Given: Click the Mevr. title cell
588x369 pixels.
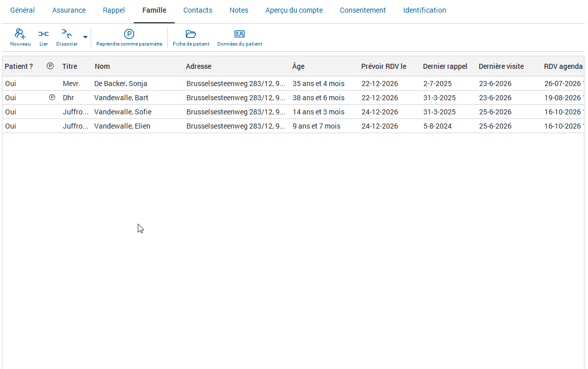Looking at the screenshot, I should (x=71, y=84).
